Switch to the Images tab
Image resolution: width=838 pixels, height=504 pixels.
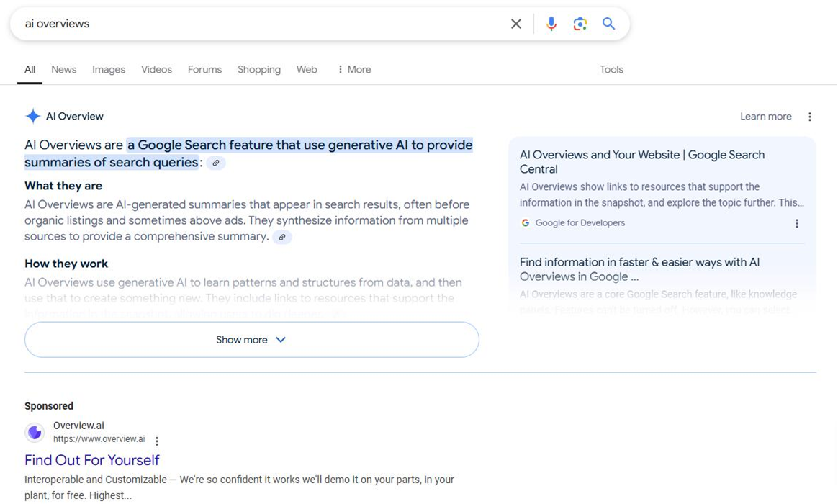pos(109,70)
